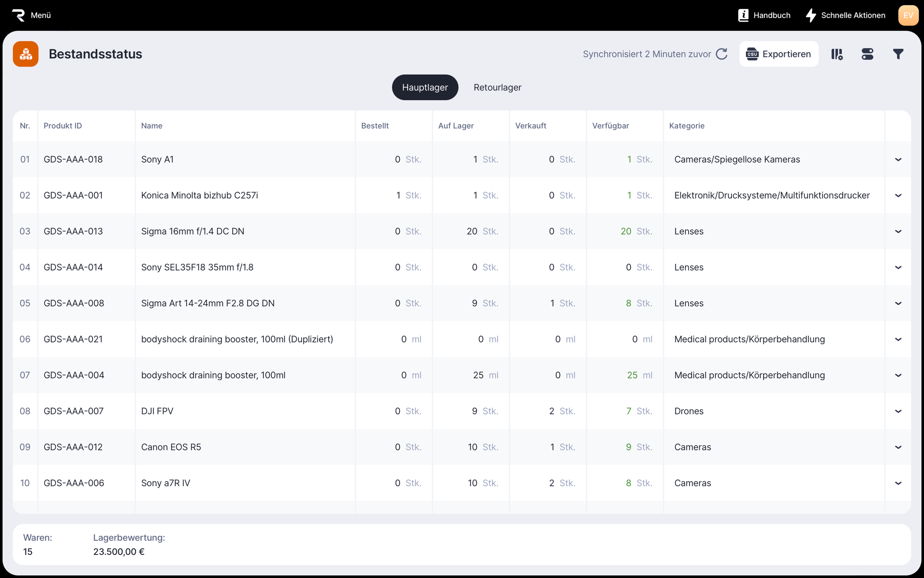Open Schnelle Aktionen lightning icon
Screen dimensions: 924x578
[x=811, y=15]
